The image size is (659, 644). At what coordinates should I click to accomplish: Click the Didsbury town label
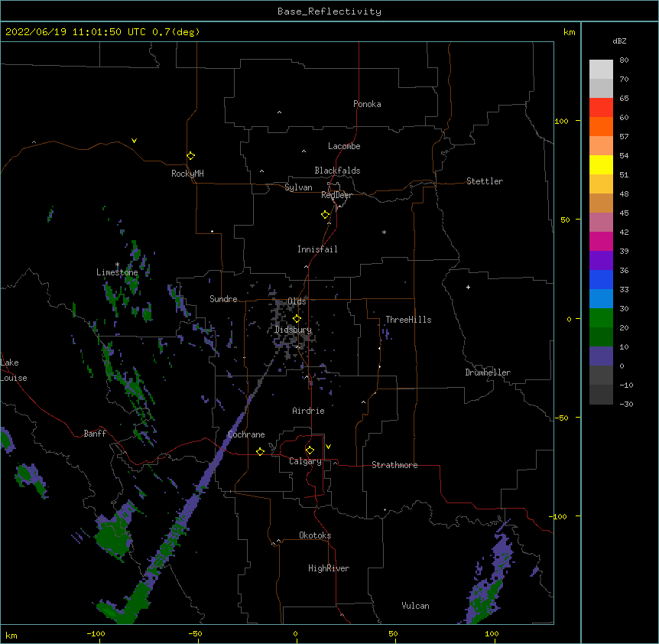tap(294, 330)
